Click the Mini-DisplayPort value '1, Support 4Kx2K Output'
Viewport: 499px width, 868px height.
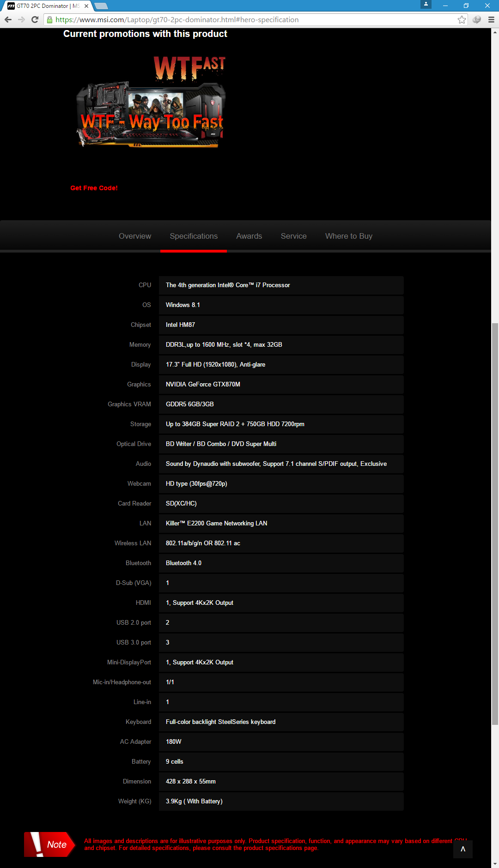coord(200,663)
